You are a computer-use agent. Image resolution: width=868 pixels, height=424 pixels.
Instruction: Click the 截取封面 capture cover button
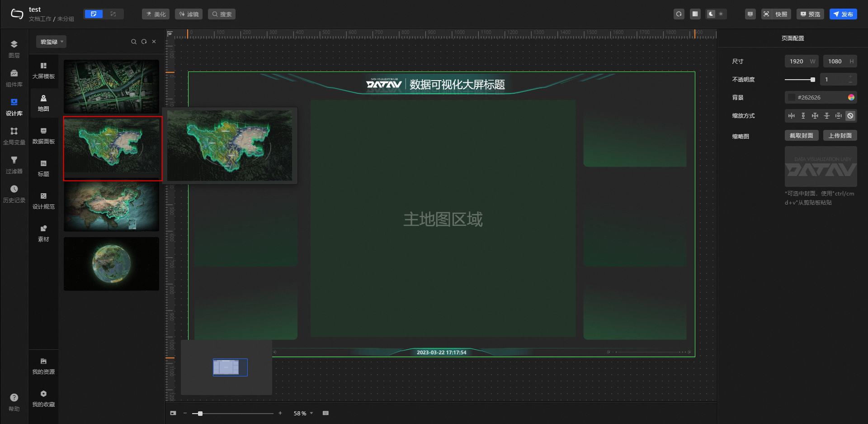pos(802,135)
